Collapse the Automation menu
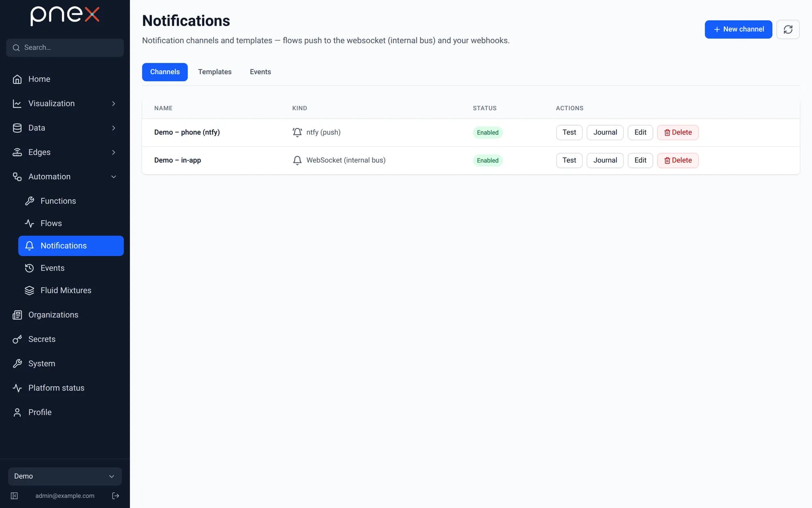This screenshot has height=508, width=812. click(65, 176)
